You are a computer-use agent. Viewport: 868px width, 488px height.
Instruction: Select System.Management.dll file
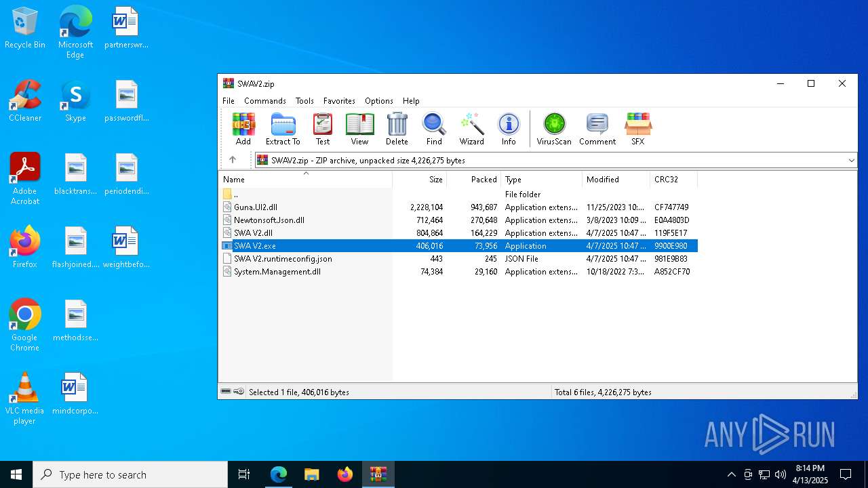pos(458,272)
